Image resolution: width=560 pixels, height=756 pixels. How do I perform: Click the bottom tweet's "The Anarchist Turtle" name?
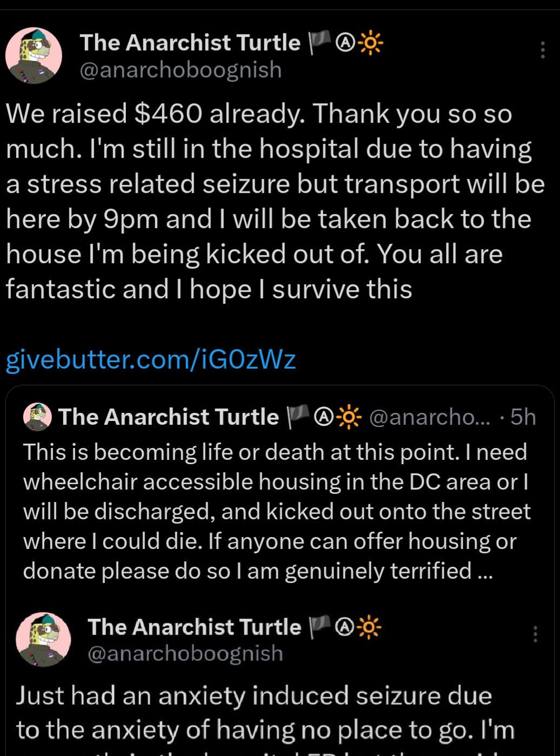pos(194,627)
